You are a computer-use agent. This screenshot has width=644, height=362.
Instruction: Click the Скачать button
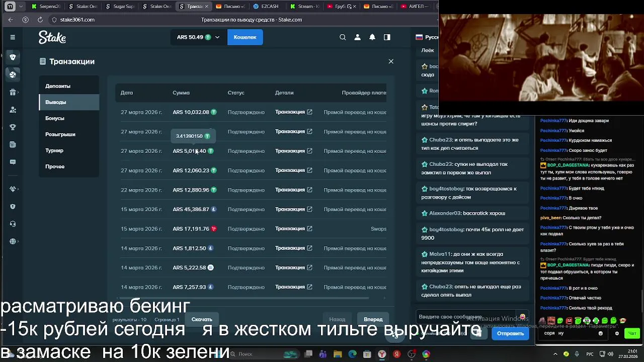coord(202,319)
